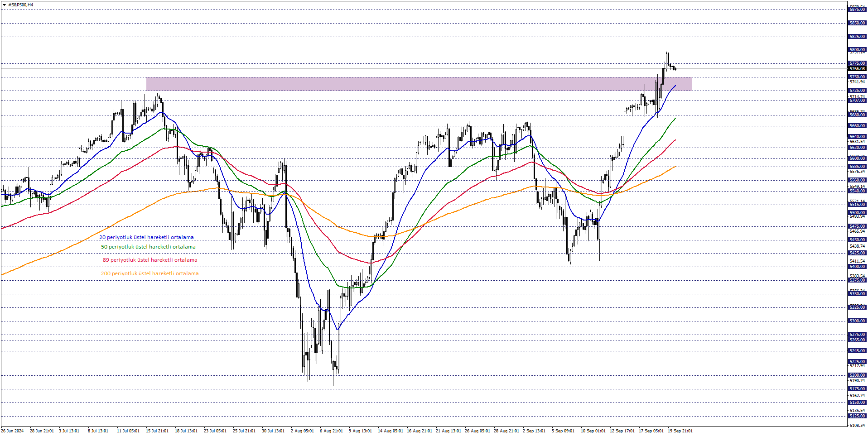Select the 5680.00 price level label
Image resolution: width=868 pixels, height=436 pixels.
[x=857, y=115]
